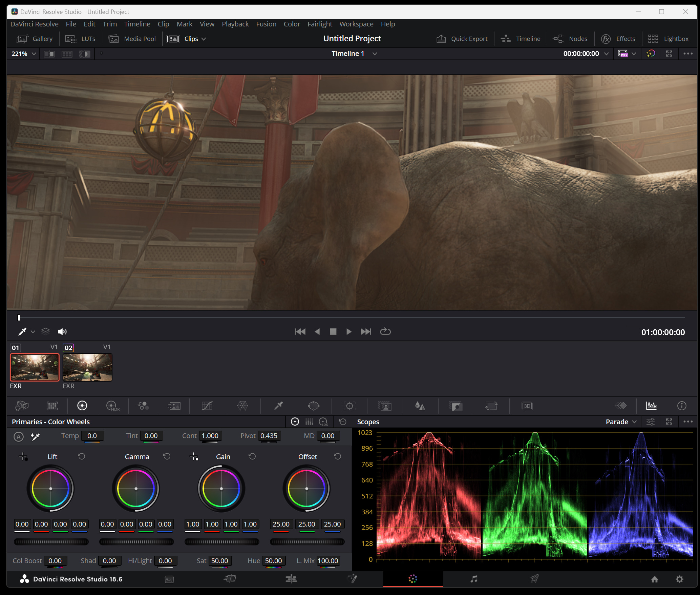Expand the Timeline 1 name dropdown

tap(375, 54)
